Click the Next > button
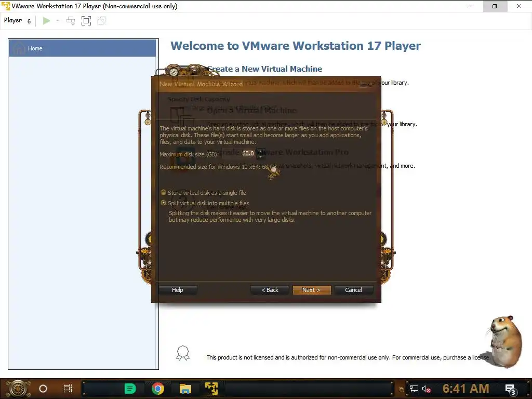Screen dimensions: 532x399 (312, 290)
